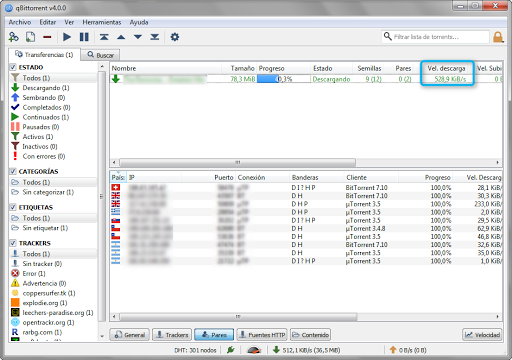Sort torrents by Semillas column
This screenshot has width=512, height=360.
coord(368,68)
